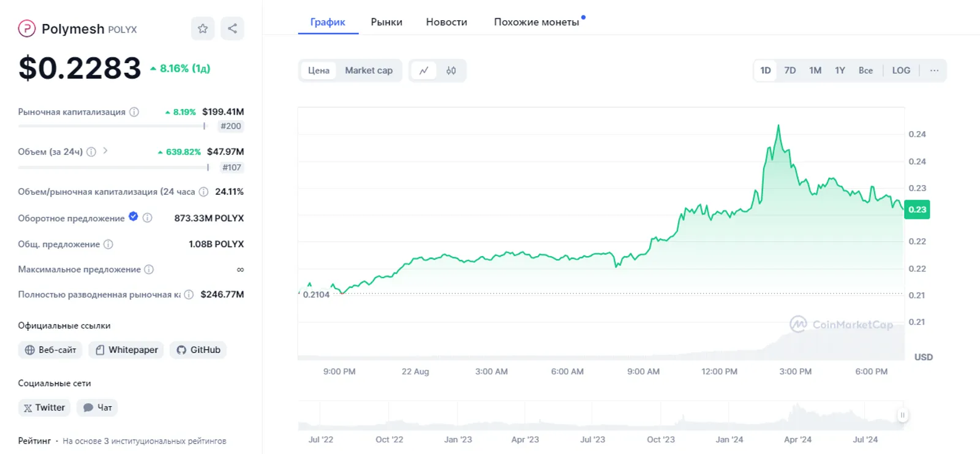
Task: Expand the 24h volume chevron
Action: (105, 151)
